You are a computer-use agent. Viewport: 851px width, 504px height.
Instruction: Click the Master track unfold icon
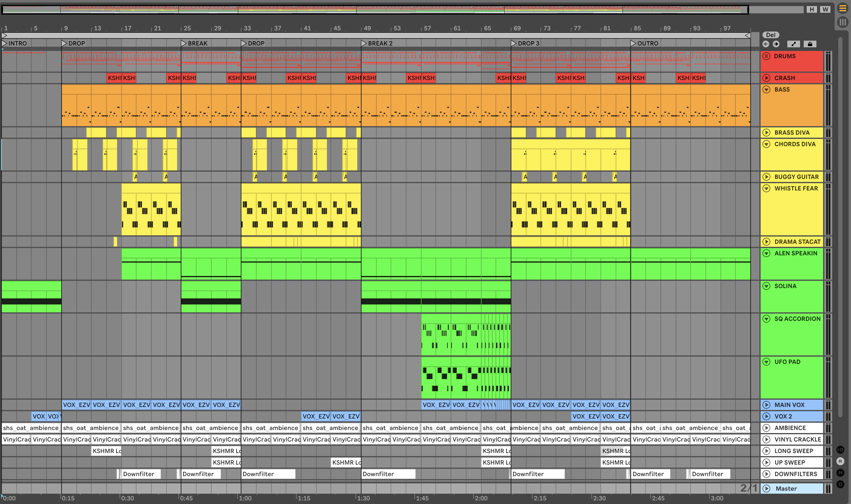tap(766, 488)
